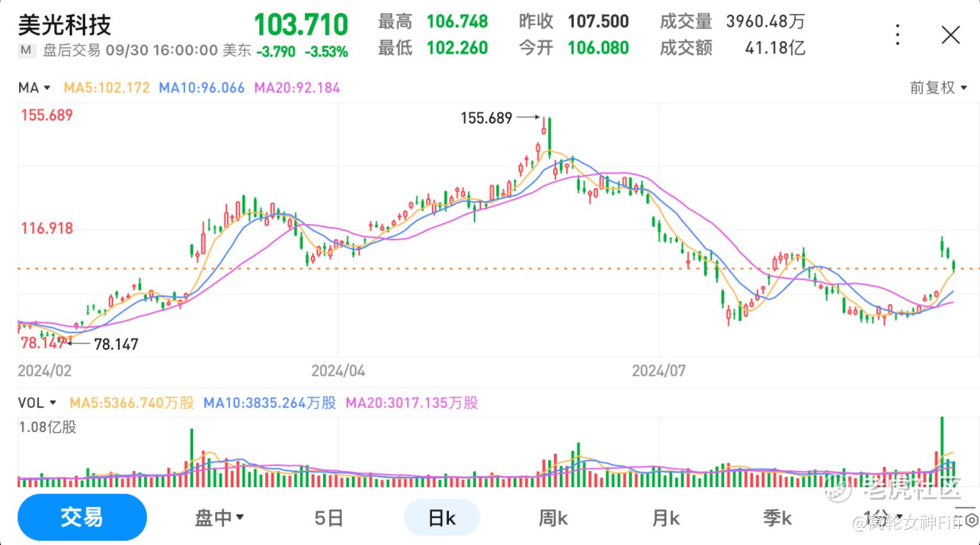Click the blue 交易 trade button
The width and height of the screenshot is (980, 545).
point(82,518)
